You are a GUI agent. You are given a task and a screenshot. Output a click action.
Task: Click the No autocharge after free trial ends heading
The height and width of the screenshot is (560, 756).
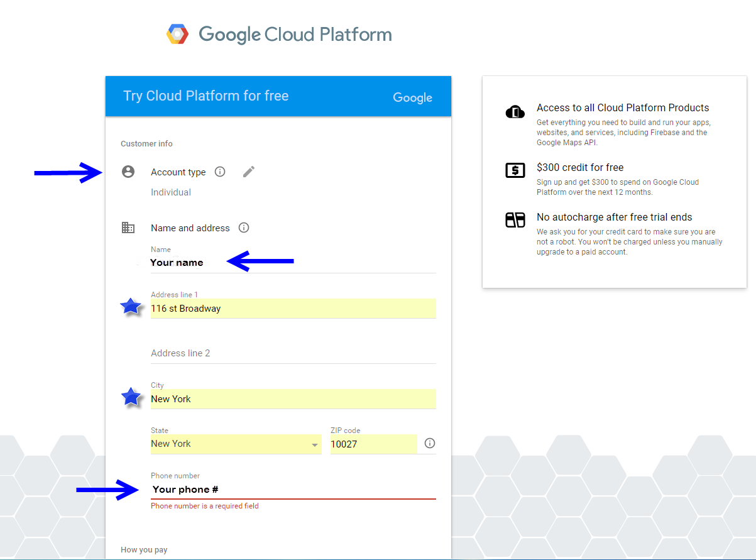[615, 217]
